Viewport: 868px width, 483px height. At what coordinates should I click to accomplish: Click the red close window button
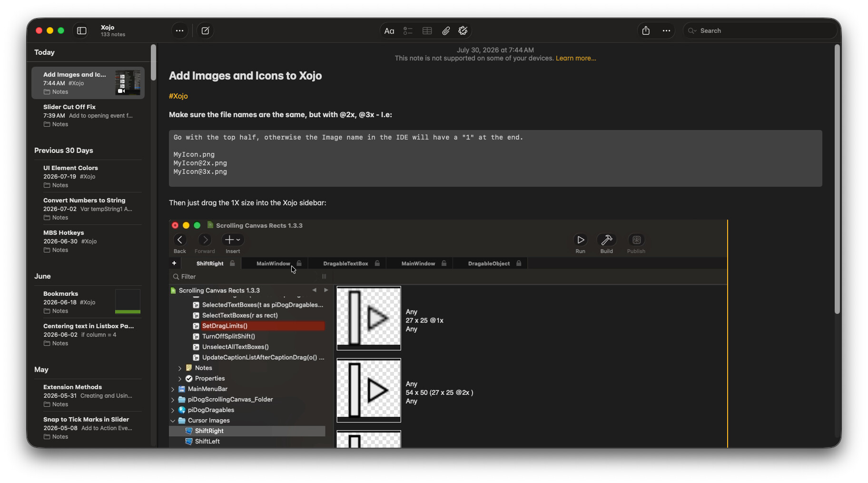pos(39,30)
